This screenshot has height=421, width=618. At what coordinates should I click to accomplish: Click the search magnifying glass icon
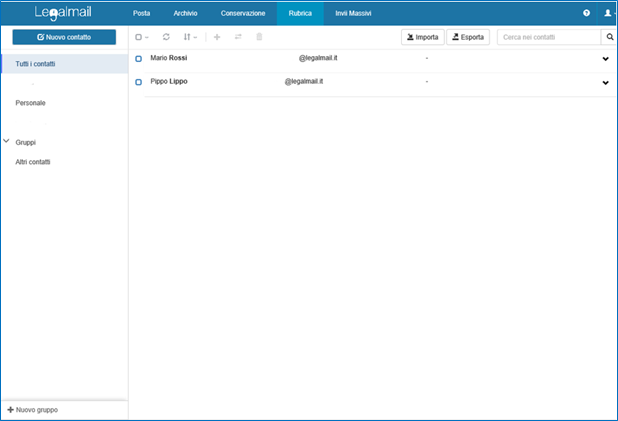(609, 37)
